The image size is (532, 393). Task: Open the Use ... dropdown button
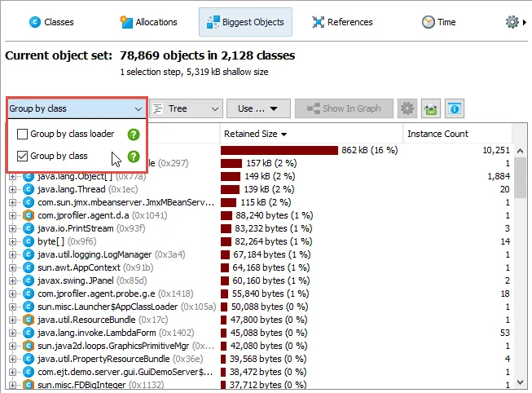[x=258, y=108]
